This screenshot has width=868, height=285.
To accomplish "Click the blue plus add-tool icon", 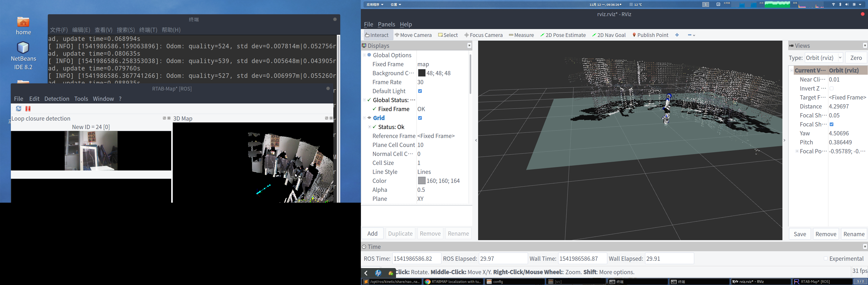I will [x=677, y=35].
